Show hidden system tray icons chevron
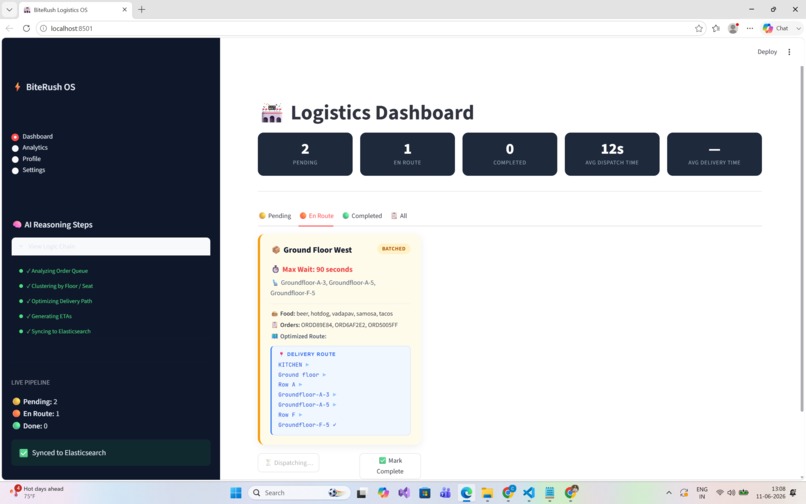 point(669,493)
